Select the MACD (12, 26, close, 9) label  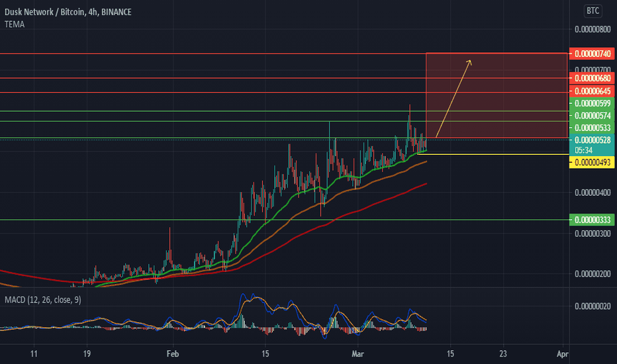(43, 300)
